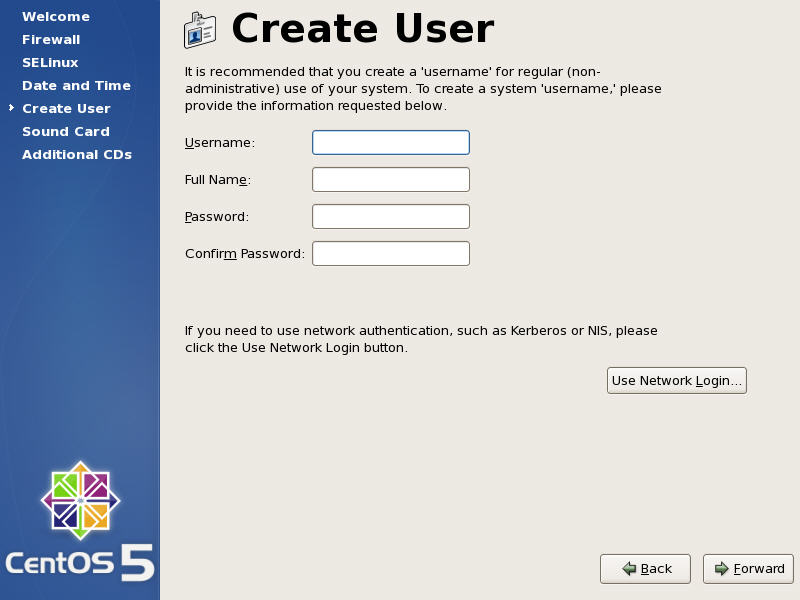Click the Username label

(x=220, y=142)
